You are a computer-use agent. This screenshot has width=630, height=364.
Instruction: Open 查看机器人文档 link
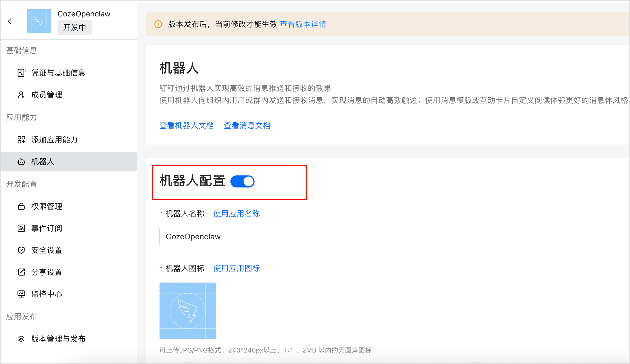coord(186,125)
